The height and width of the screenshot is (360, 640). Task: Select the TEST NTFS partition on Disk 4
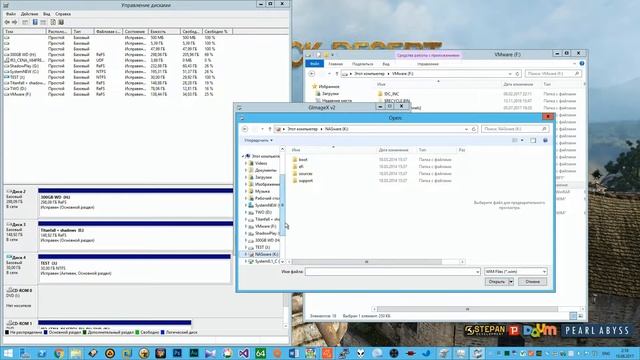[x=134, y=268]
